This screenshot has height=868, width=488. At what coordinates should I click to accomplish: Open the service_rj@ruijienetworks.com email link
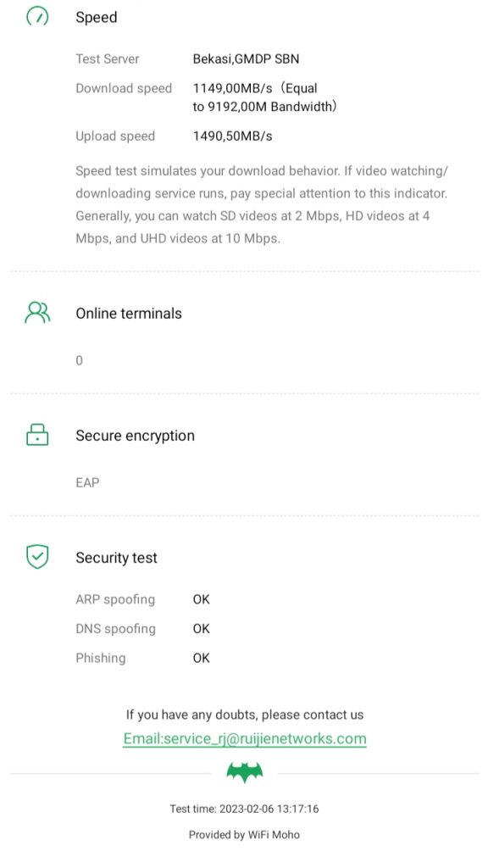(245, 739)
